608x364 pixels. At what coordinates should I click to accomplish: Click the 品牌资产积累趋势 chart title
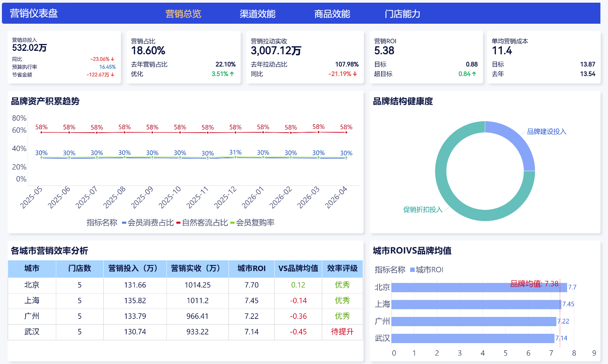[45, 101]
